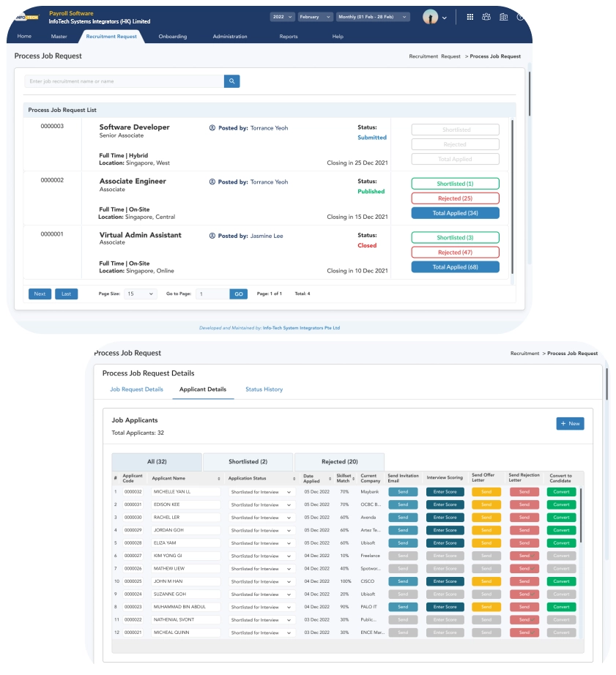This screenshot has width=616, height=675.
Task: Open the apps grid icon in header
Action: (x=470, y=17)
